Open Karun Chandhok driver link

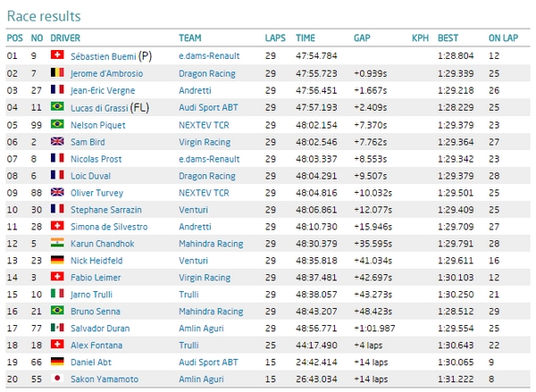point(102,244)
